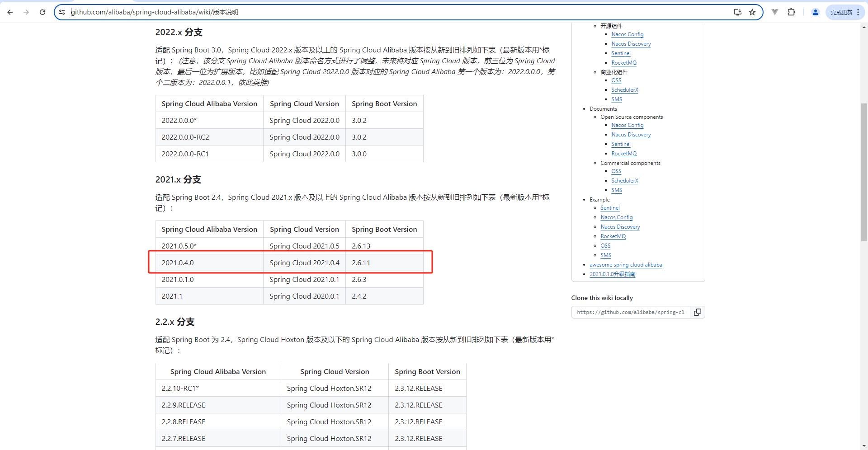Viewport: 868px width, 450px height.
Task: Click the scrollbar up arrow
Action: [864, 27]
